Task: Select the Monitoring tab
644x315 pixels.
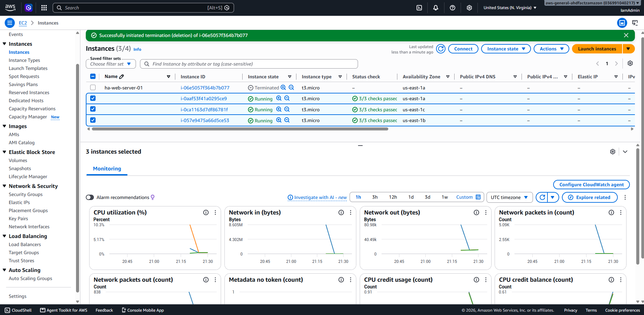Action: pos(107,169)
